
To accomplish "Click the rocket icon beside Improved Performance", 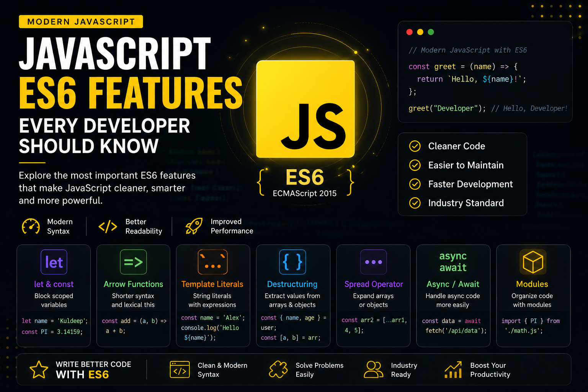I will [194, 226].
